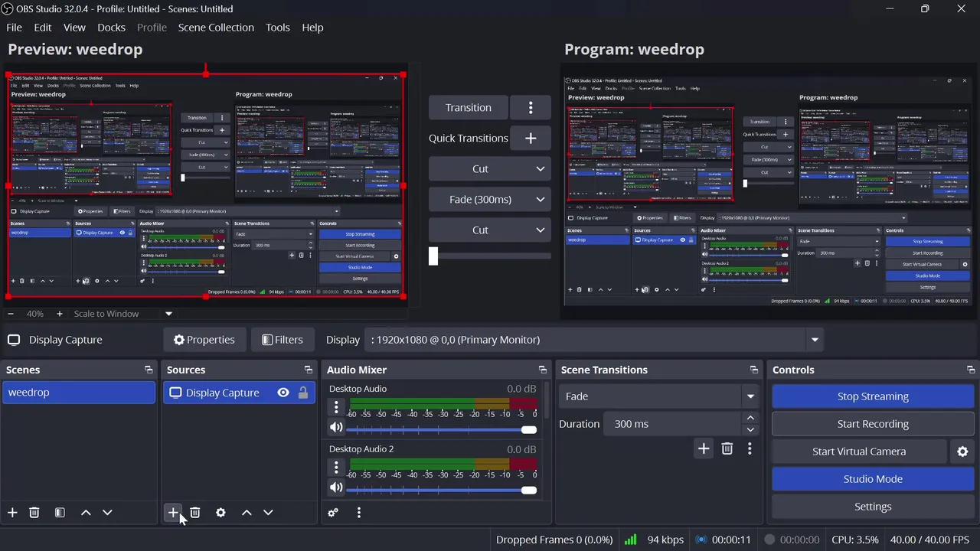This screenshot has width=980, height=551.
Task: Move source down arrow in Sources dock
Action: (268, 512)
